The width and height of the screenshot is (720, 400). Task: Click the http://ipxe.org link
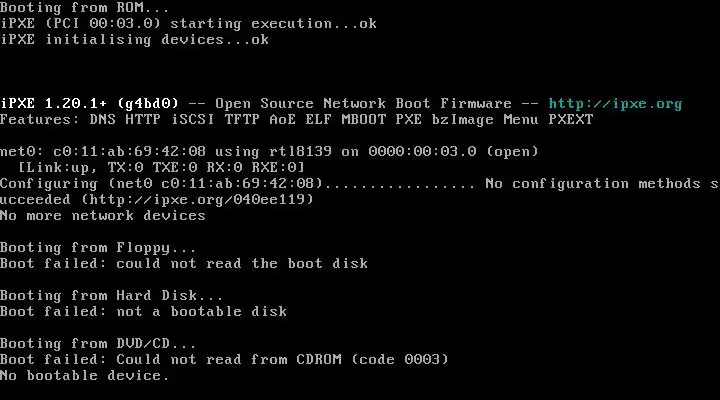point(615,104)
